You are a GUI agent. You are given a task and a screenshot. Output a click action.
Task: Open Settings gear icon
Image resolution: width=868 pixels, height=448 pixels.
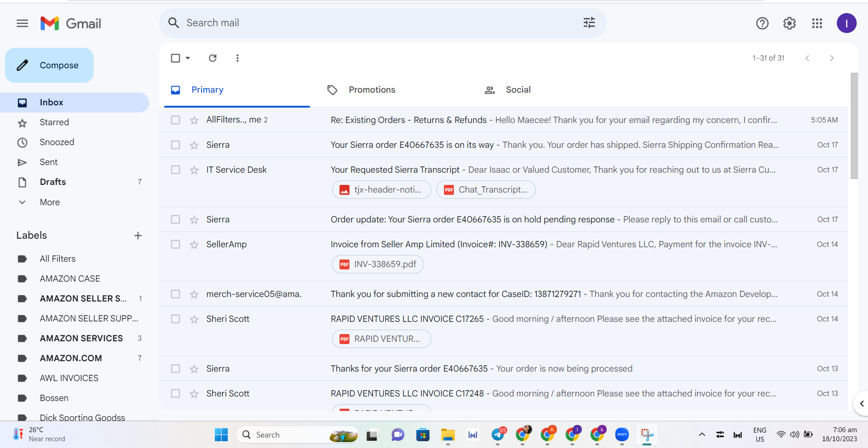789,23
